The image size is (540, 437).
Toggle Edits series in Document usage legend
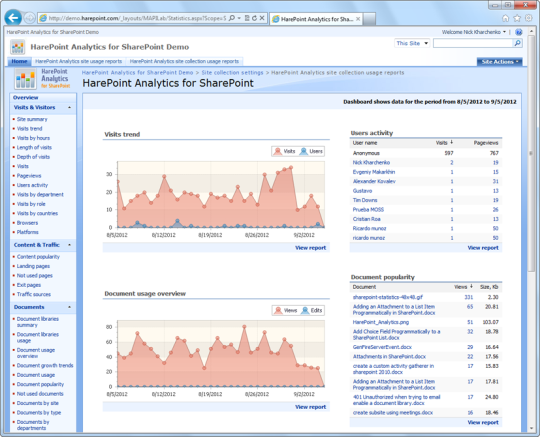click(312, 310)
